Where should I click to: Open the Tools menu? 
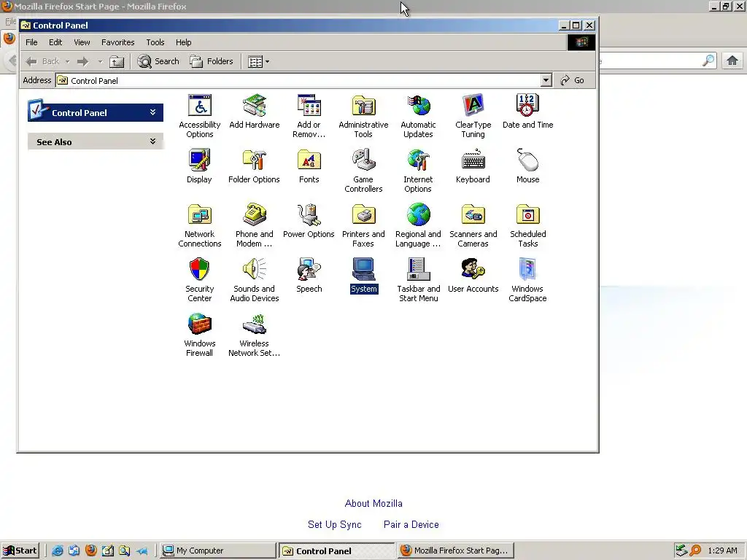[x=155, y=42]
